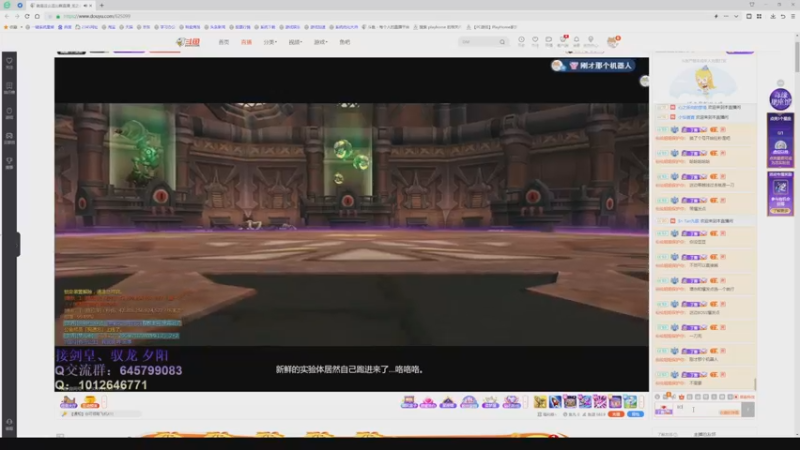800x450 pixels.
Task: Click the page vertical scrollbar
Action: (x=796, y=56)
